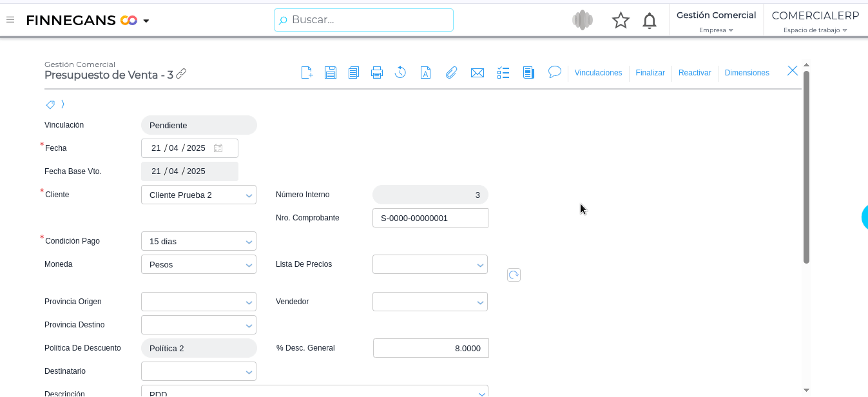
Task: Click the print icon
Action: 377,72
